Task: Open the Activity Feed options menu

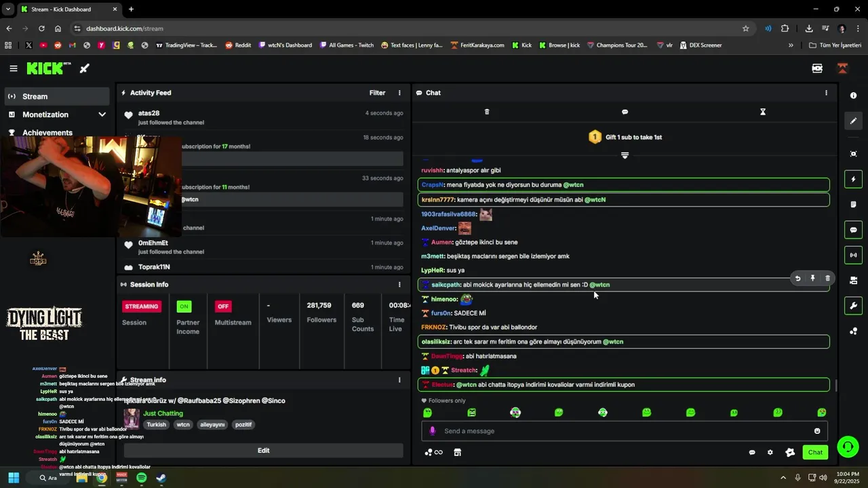Action: tap(399, 93)
